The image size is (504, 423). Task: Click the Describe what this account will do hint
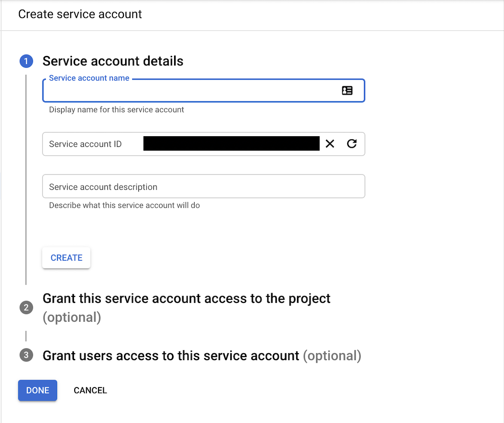[x=124, y=205]
